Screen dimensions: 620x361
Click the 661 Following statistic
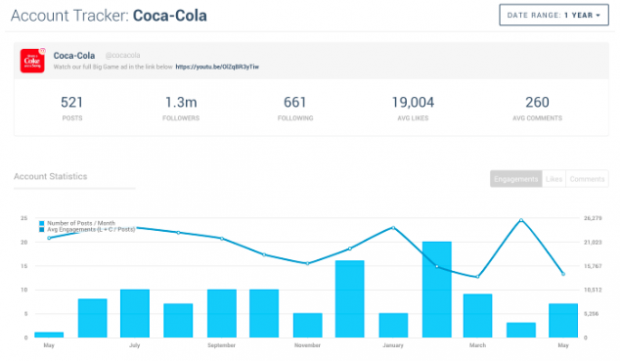(x=295, y=108)
